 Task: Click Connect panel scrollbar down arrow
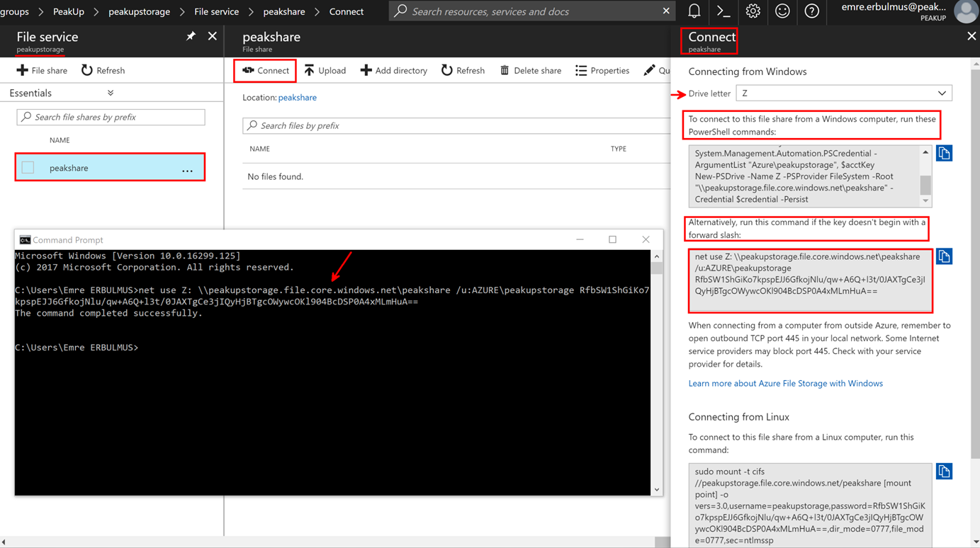[x=975, y=542]
